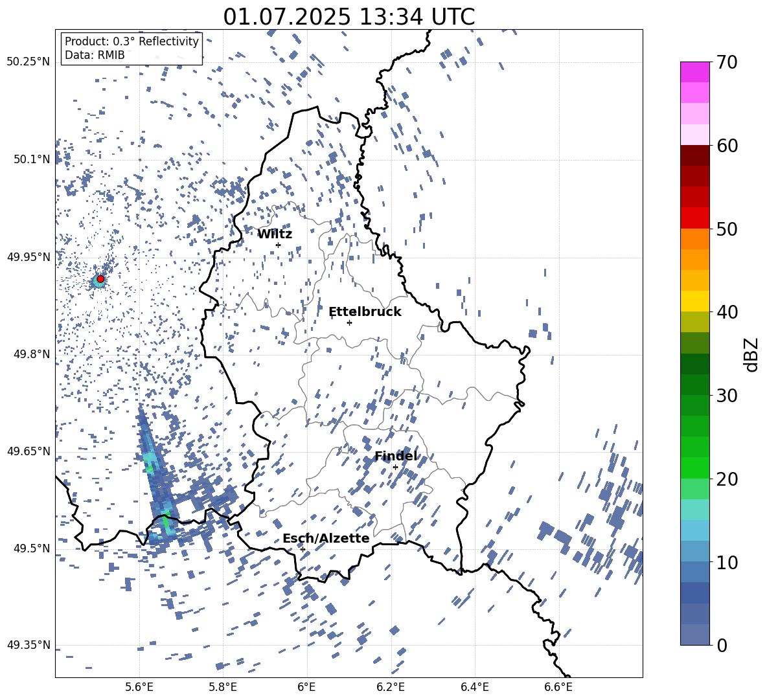Click the light cyan colorbar segment near 15
The image size is (767, 700).
coord(694,510)
